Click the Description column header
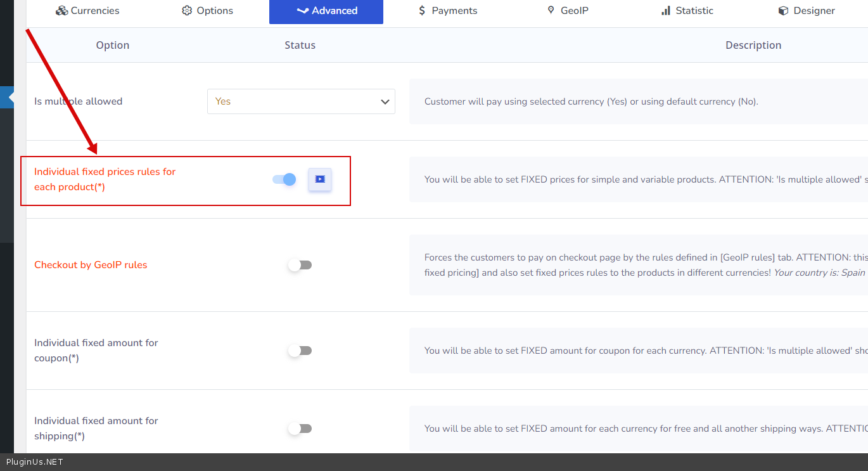 point(753,45)
